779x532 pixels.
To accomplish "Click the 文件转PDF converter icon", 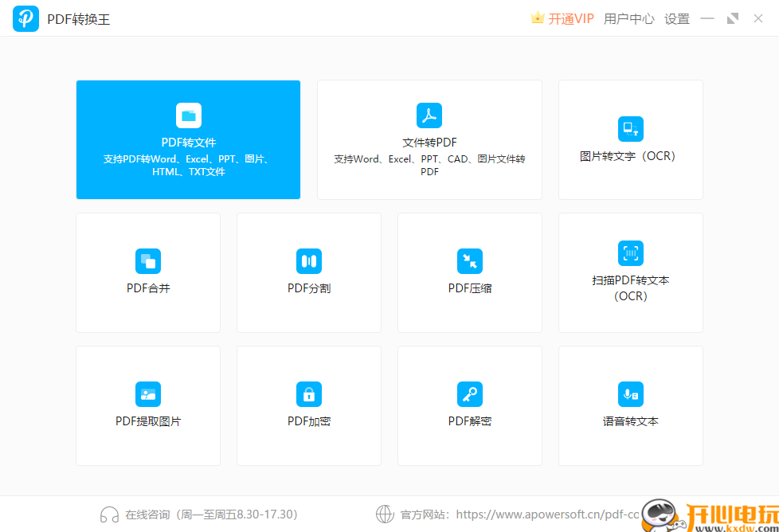I will (429, 115).
